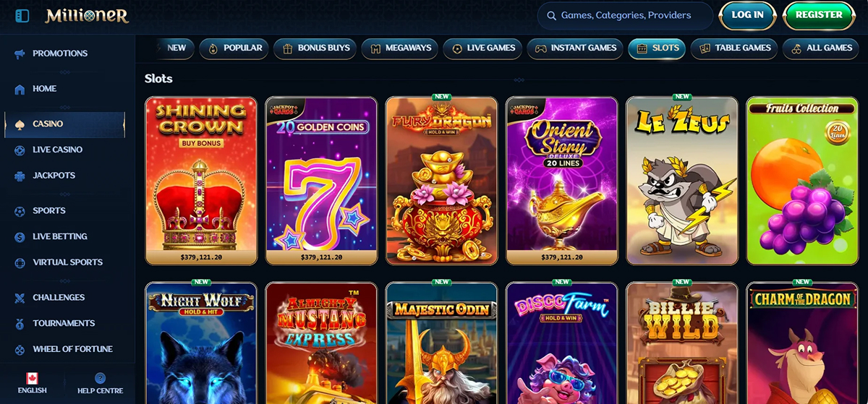Image resolution: width=868 pixels, height=404 pixels.
Task: Toggle the sidebar collapse icon
Action: (x=22, y=15)
